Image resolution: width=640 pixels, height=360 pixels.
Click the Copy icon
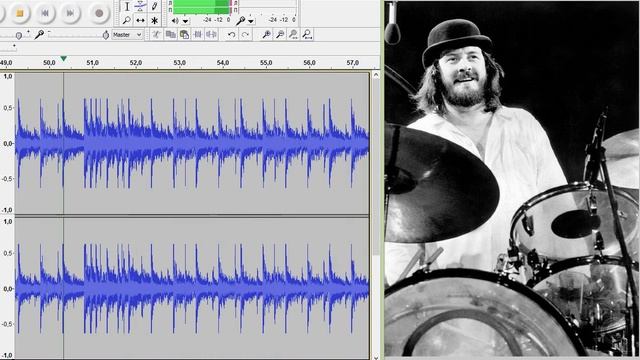point(170,35)
